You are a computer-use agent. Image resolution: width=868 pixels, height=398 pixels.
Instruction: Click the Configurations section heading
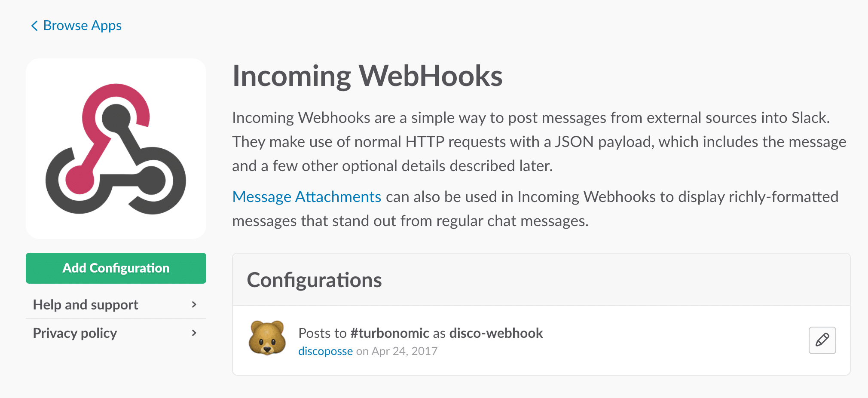[314, 280]
